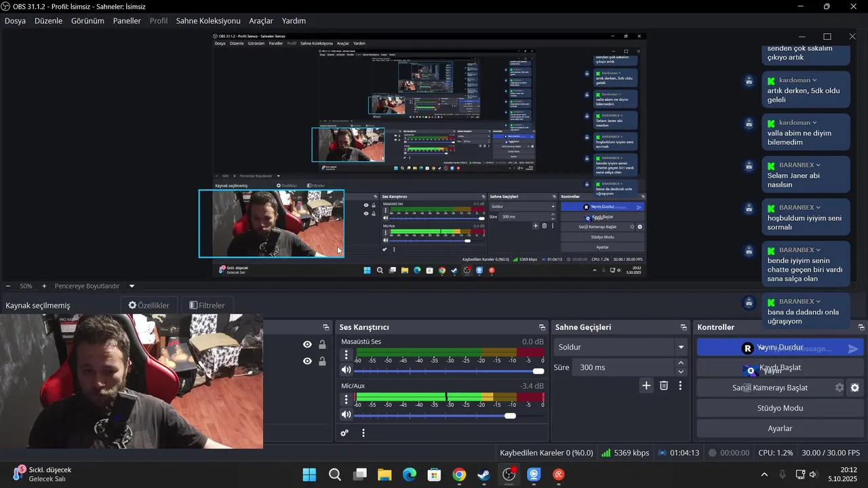Toggle visibility eye of first source row

coord(307,344)
